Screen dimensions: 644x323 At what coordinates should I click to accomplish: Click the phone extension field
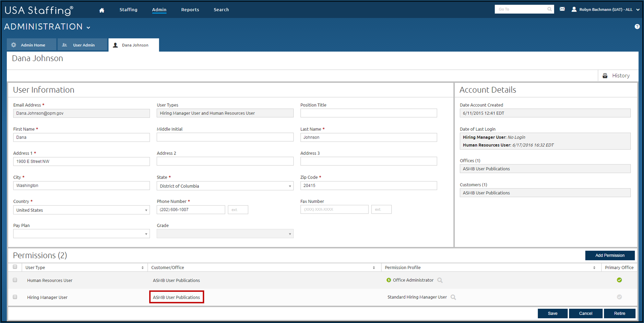[x=238, y=209]
